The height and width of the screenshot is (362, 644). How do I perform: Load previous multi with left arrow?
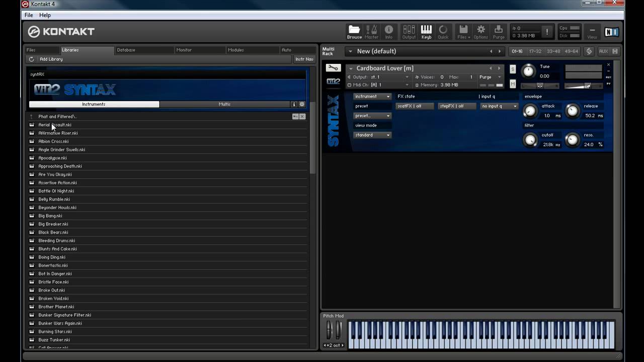(491, 51)
